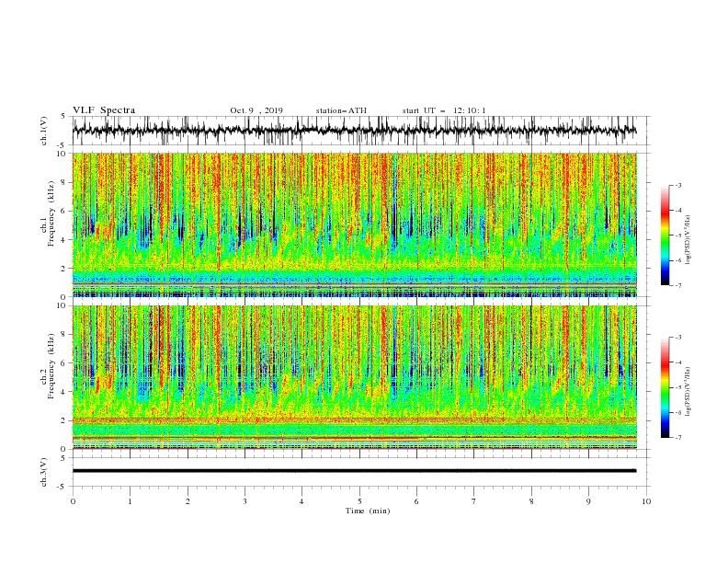Click the ch.1 spectrogram panel
728x563 pixels.
355,224
